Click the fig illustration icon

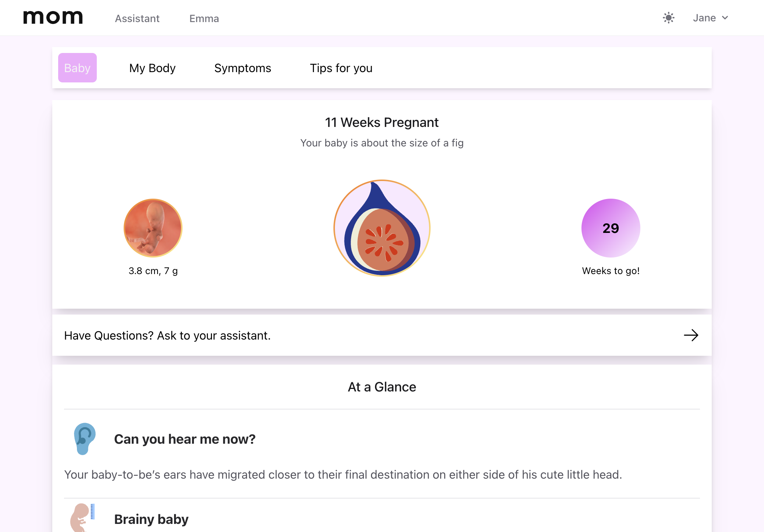(x=382, y=228)
